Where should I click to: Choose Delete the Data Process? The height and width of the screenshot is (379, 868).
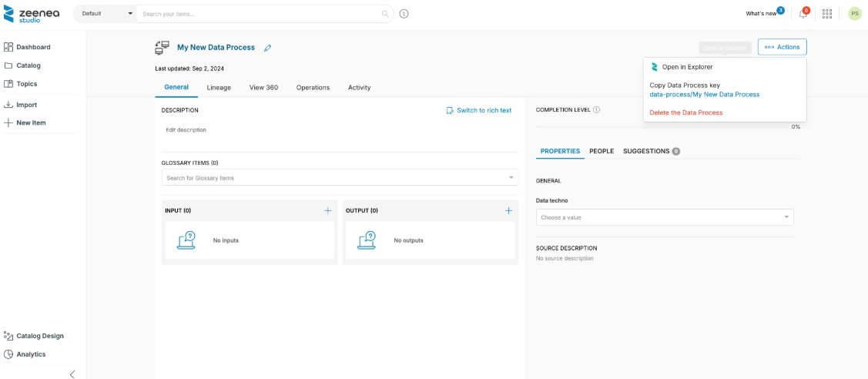pyautogui.click(x=685, y=112)
